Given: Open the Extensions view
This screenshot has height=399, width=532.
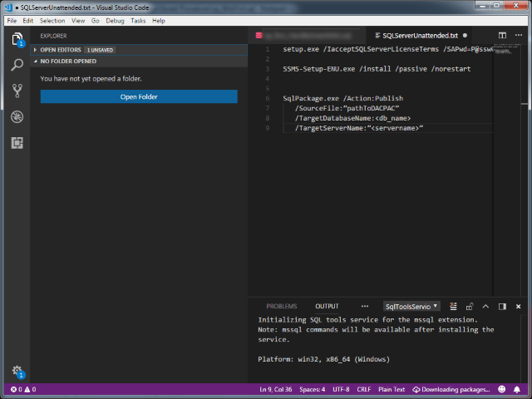Looking at the screenshot, I should coord(17,143).
